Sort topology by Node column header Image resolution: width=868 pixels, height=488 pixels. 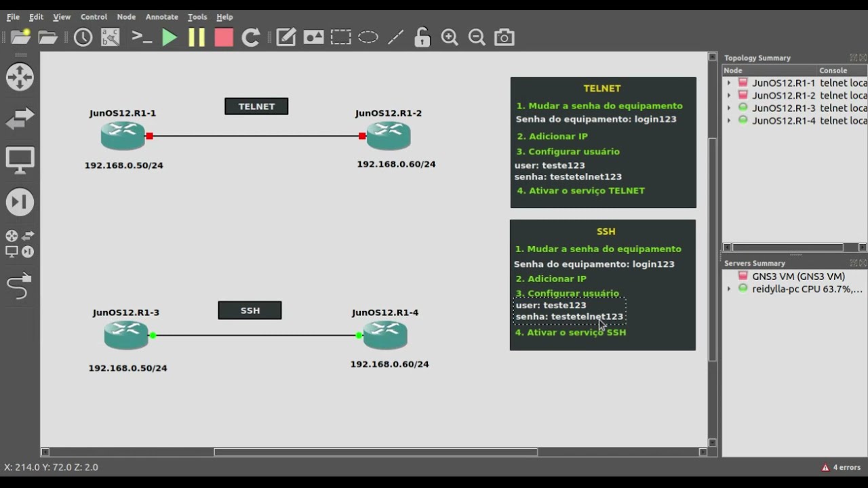pyautogui.click(x=770, y=70)
